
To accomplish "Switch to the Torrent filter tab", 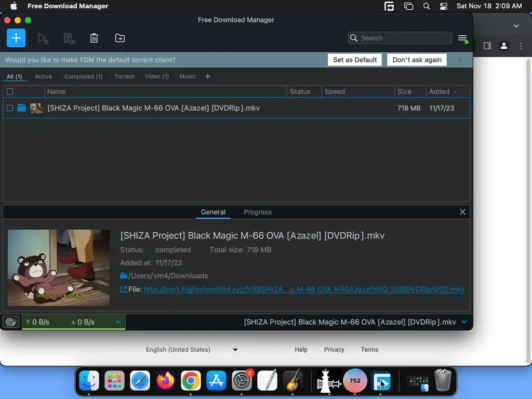I will pos(124,76).
